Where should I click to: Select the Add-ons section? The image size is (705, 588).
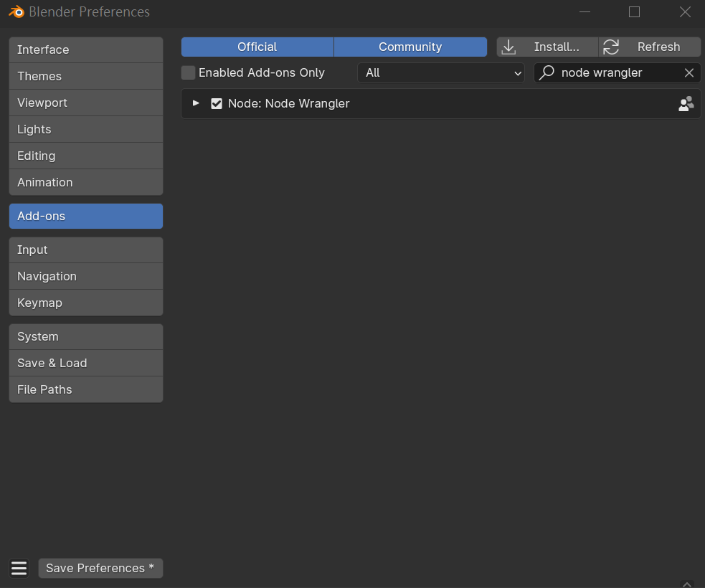coord(86,217)
